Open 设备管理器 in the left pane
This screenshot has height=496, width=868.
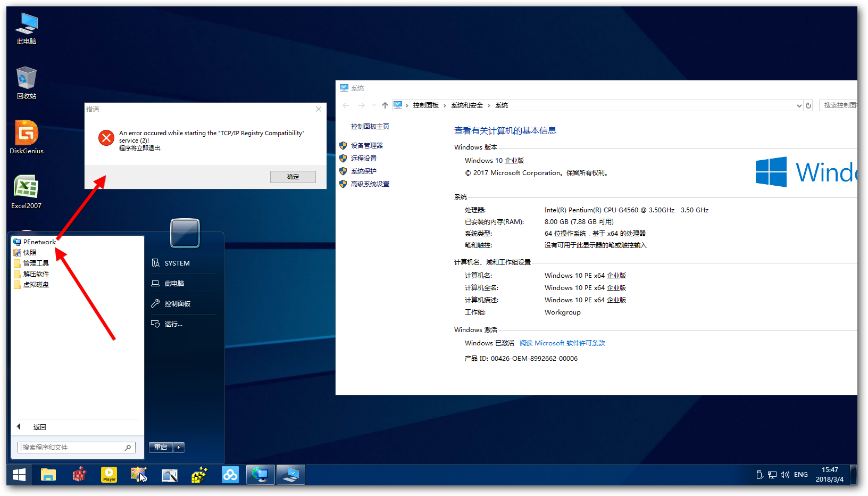pyautogui.click(x=367, y=146)
